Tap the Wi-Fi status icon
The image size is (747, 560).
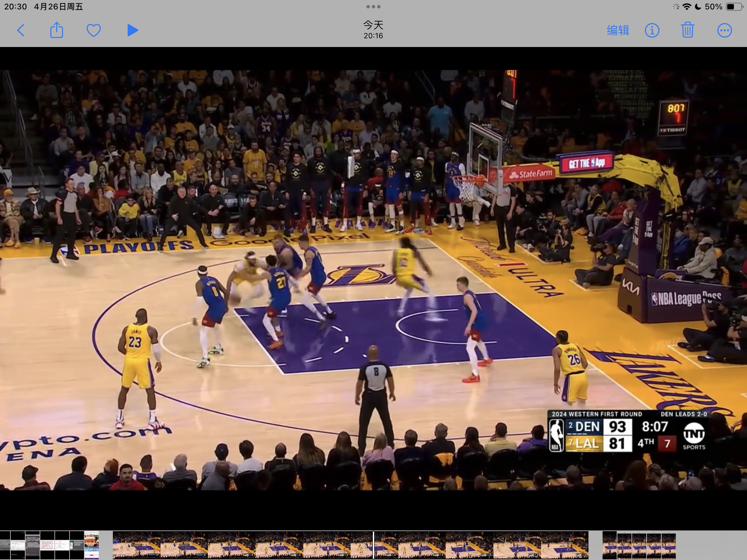pos(687,6)
